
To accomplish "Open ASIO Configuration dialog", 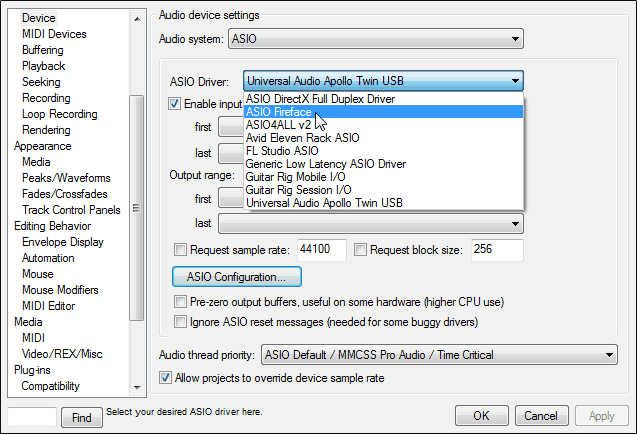I will (237, 277).
